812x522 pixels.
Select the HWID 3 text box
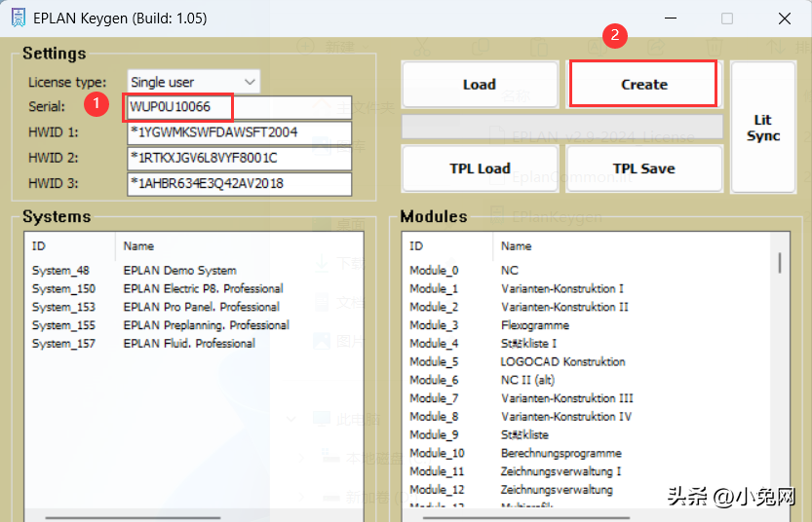(238, 184)
